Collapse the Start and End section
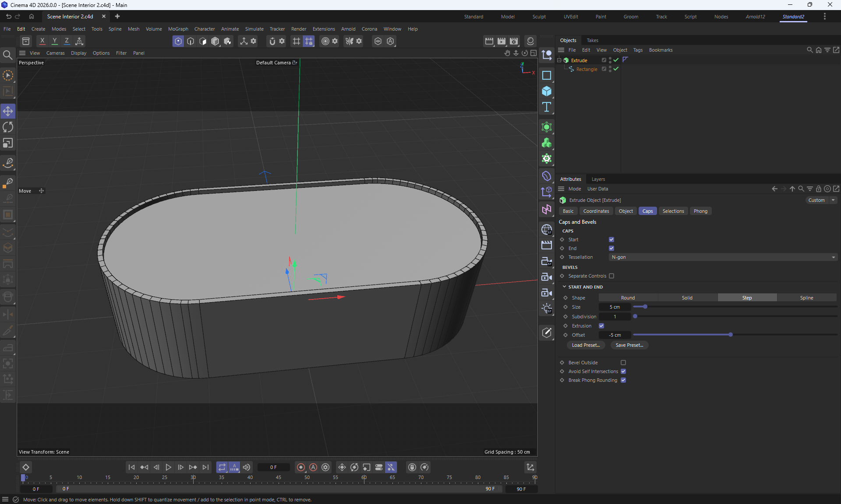 coord(564,287)
